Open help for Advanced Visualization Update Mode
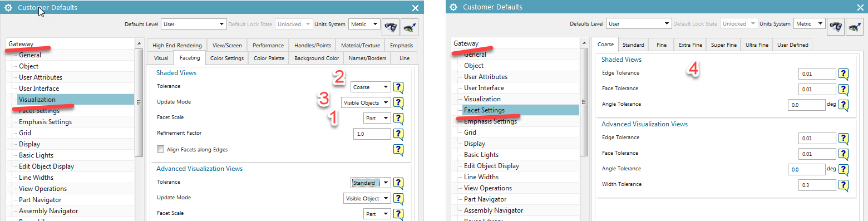The height and width of the screenshot is (221, 868). click(x=398, y=198)
